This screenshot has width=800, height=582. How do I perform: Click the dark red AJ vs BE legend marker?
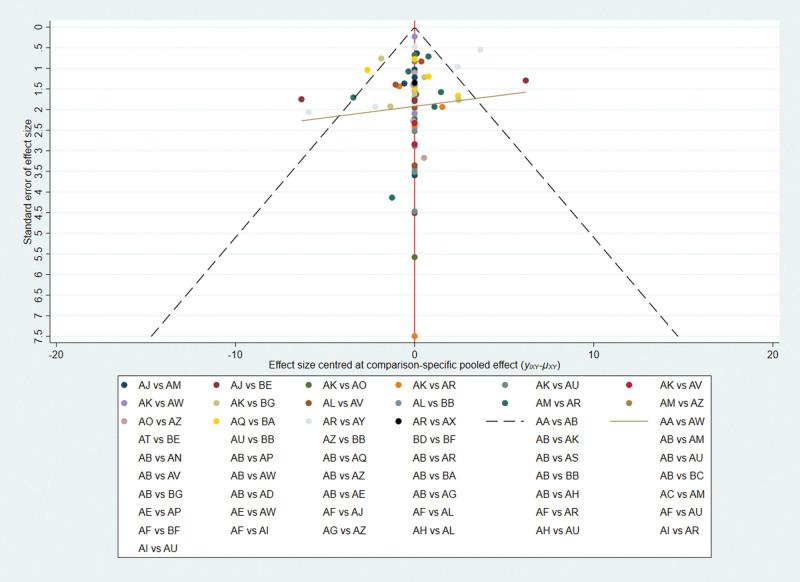click(215, 384)
